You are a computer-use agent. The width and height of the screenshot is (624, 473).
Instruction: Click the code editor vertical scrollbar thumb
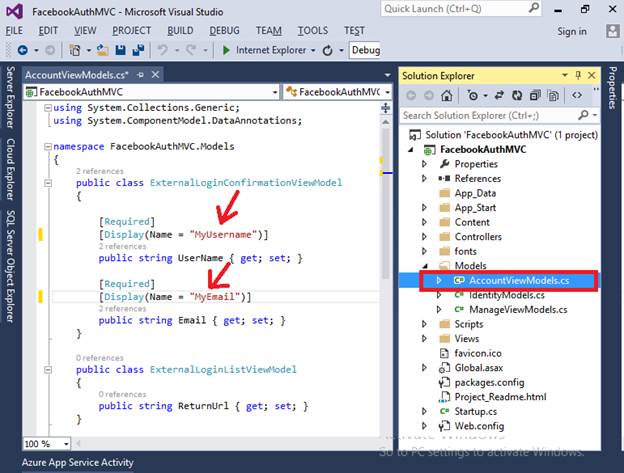385,203
